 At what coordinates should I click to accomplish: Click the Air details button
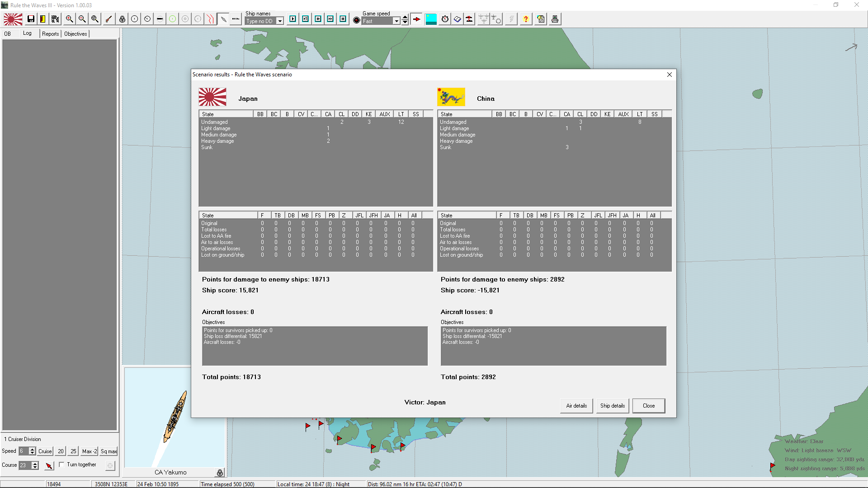576,406
